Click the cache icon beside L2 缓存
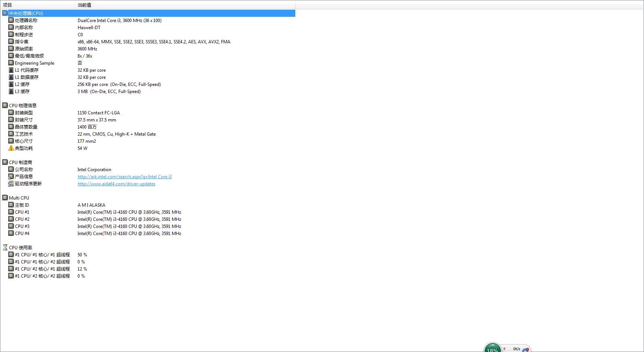644x352 pixels. (11, 84)
